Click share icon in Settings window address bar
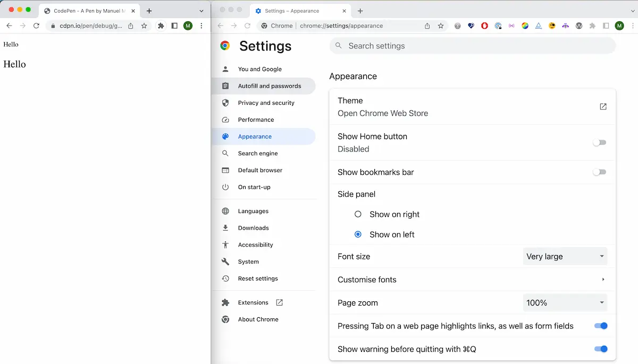 (427, 26)
